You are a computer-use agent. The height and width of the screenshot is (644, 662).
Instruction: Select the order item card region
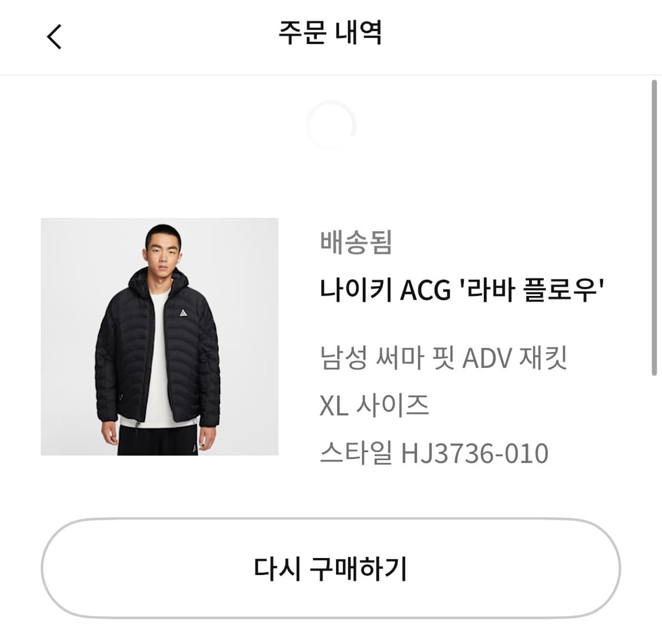(331, 337)
